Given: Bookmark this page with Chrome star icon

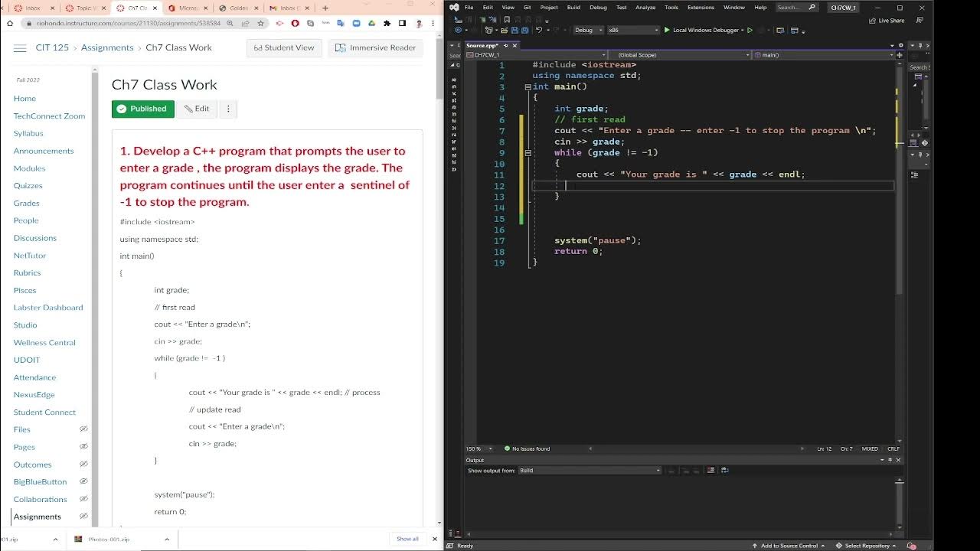Looking at the screenshot, I should coord(261,23).
